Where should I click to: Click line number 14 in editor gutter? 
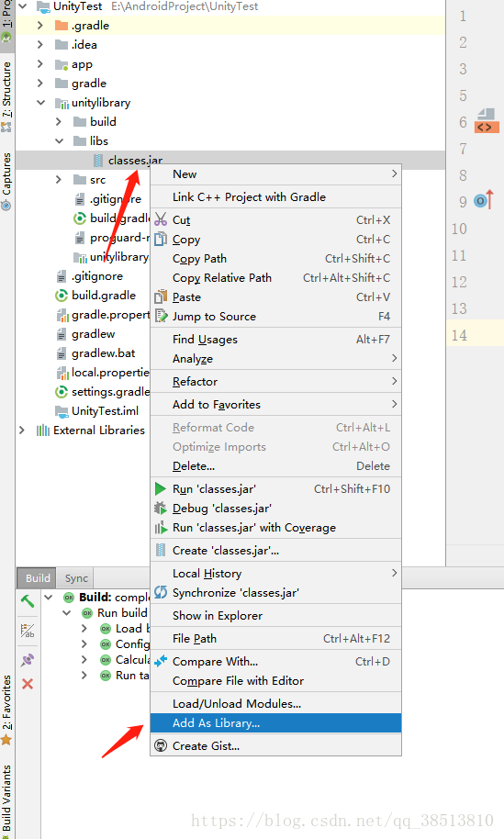459,335
